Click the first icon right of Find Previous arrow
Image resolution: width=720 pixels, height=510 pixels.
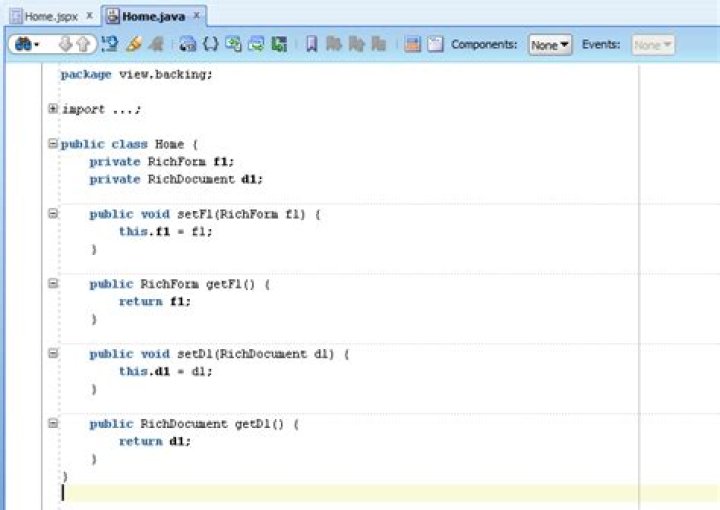[x=110, y=45]
